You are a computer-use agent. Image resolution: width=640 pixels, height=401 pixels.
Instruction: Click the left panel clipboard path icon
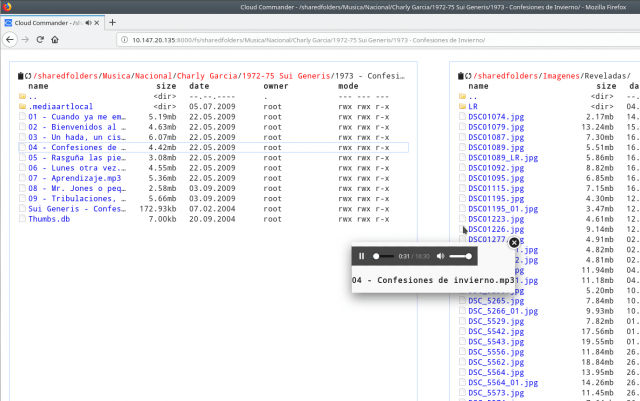click(22, 76)
